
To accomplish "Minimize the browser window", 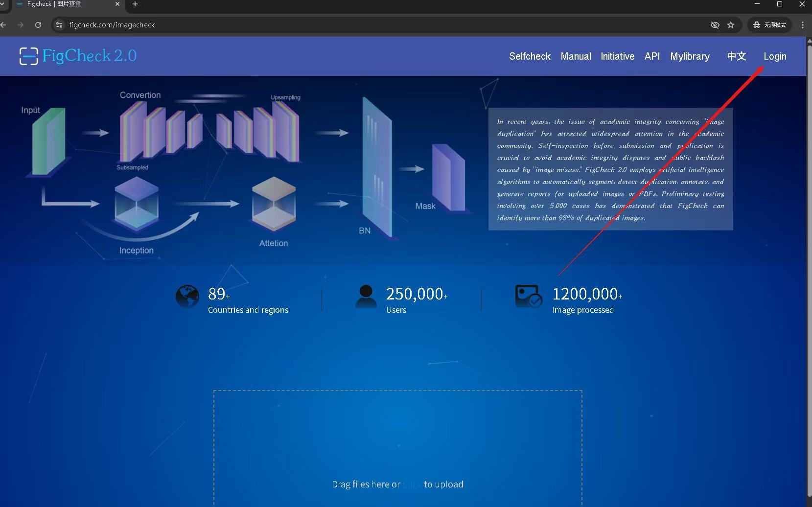I will pyautogui.click(x=757, y=4).
